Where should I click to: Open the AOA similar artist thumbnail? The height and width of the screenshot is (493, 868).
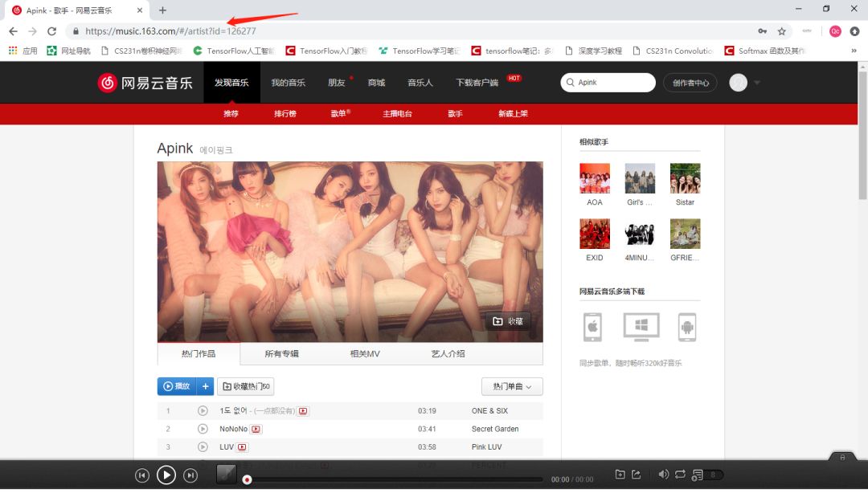tap(595, 178)
